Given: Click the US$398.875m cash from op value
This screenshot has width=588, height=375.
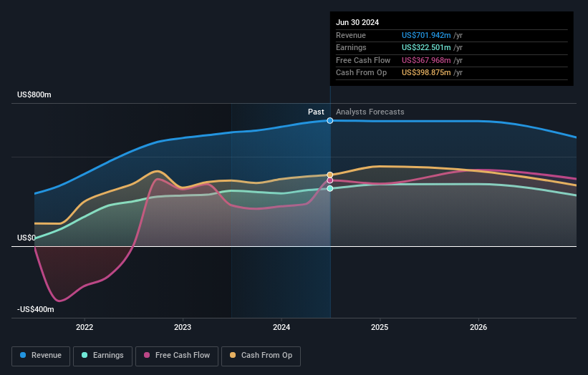Looking at the screenshot, I should 426,73.
